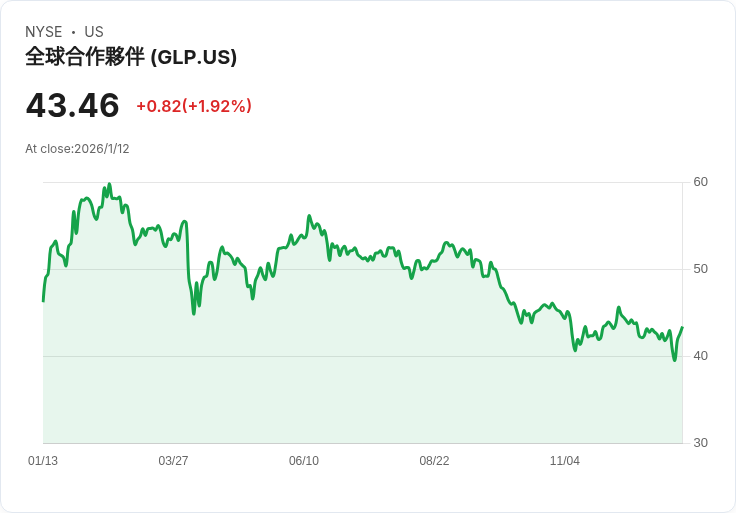Screen dimensions: 736x513
Task: Click the rightmost end of the price line
Action: point(682,328)
